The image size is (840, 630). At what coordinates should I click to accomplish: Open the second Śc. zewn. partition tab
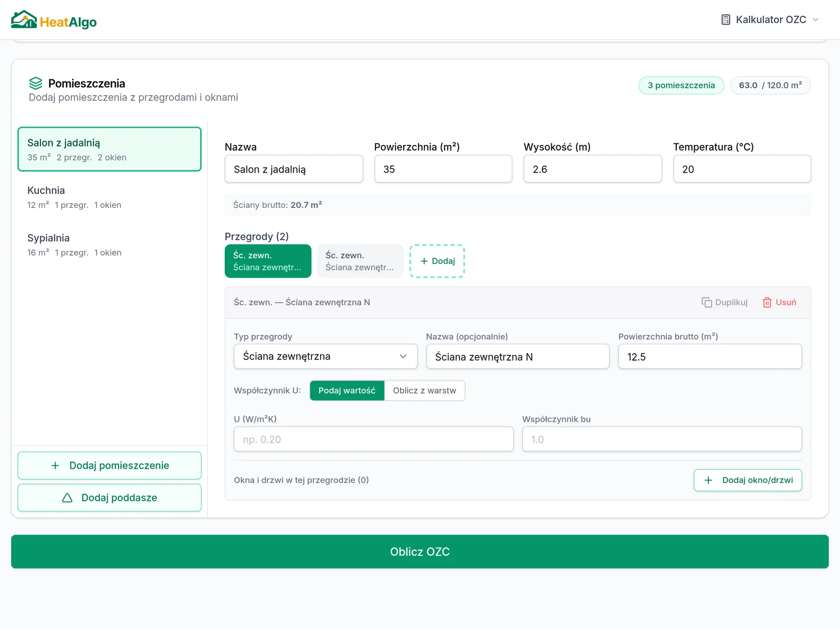tap(360, 261)
